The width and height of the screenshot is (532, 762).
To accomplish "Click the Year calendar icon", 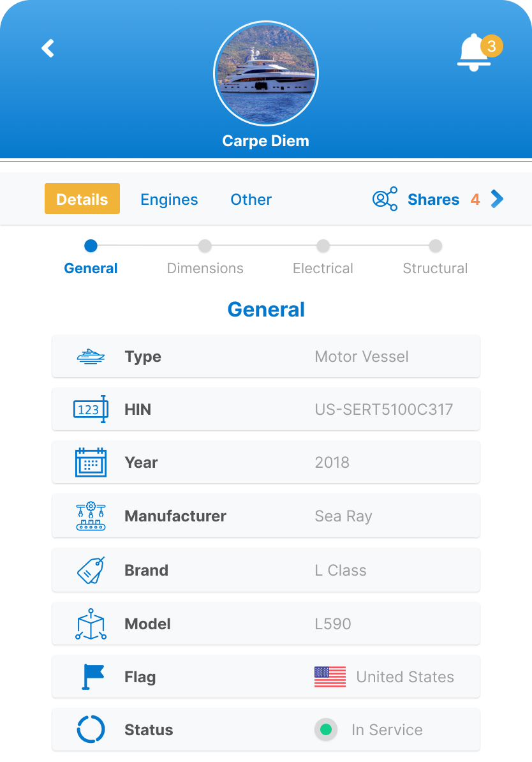I will (91, 463).
